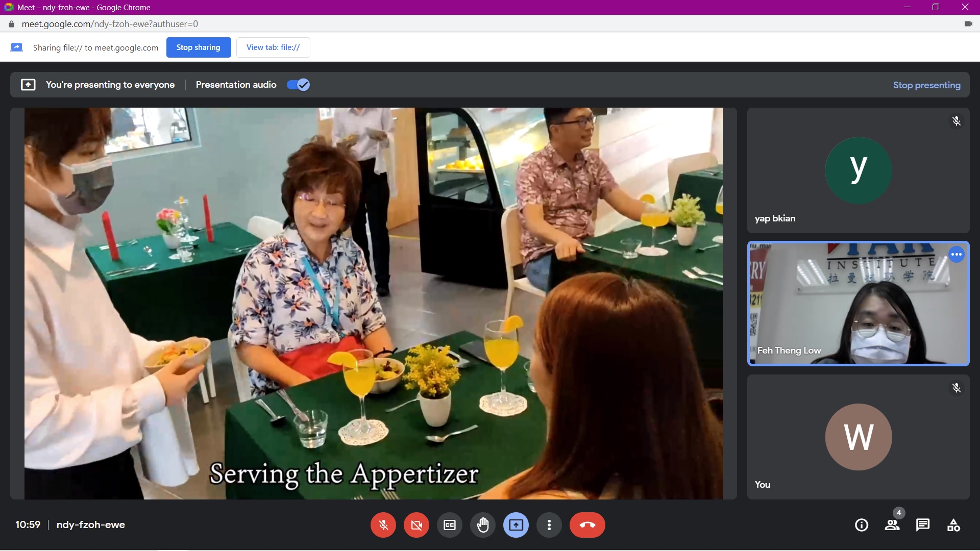Click the present screen icon
The image size is (980, 551).
[516, 525]
